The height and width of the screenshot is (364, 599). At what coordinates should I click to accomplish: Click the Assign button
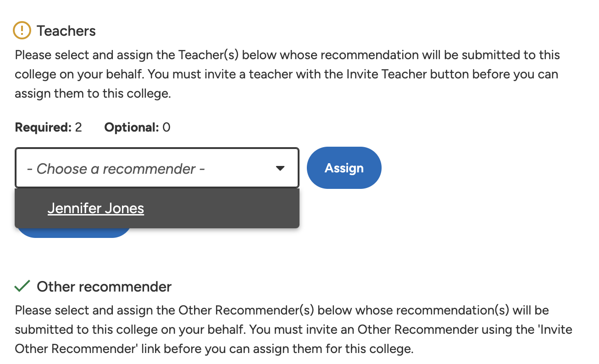pyautogui.click(x=344, y=168)
